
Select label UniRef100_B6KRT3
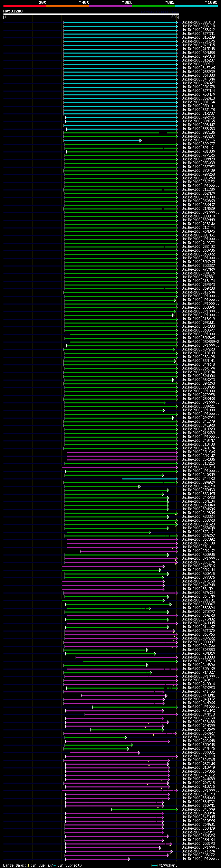(198, 467)
